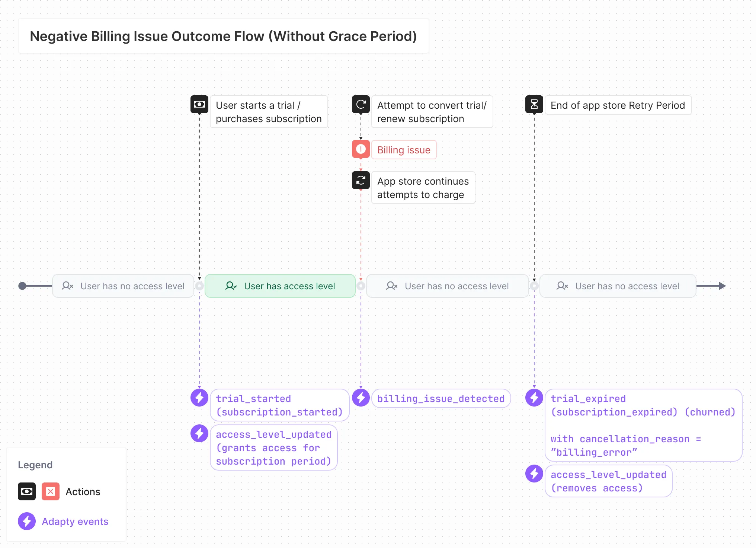Click the lightning icon next to billing_issue_detected
Viewport: 756px width, 548px height.
pyautogui.click(x=361, y=398)
